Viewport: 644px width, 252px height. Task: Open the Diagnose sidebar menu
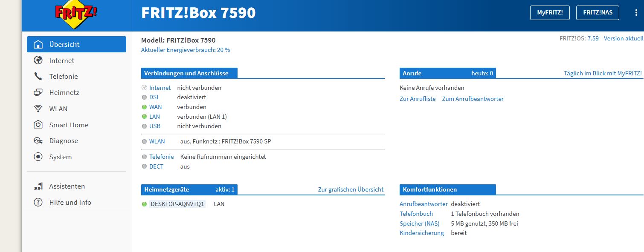[76, 140]
